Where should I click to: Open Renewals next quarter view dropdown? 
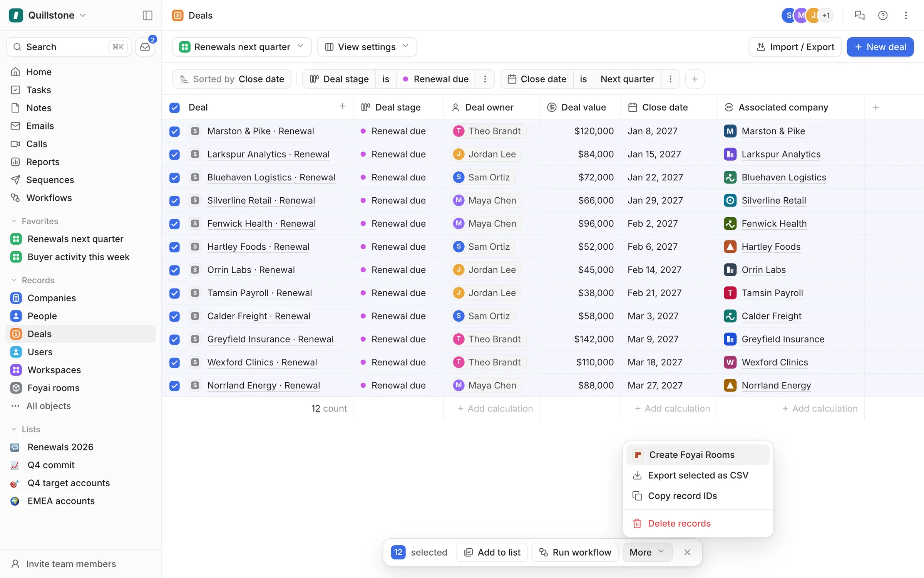tap(241, 47)
